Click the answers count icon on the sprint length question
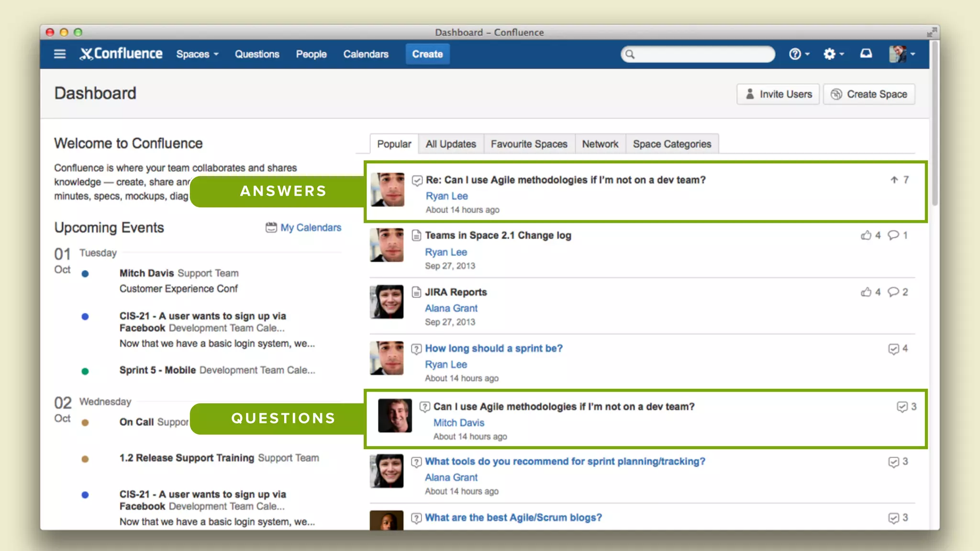The height and width of the screenshot is (551, 980). 893,349
